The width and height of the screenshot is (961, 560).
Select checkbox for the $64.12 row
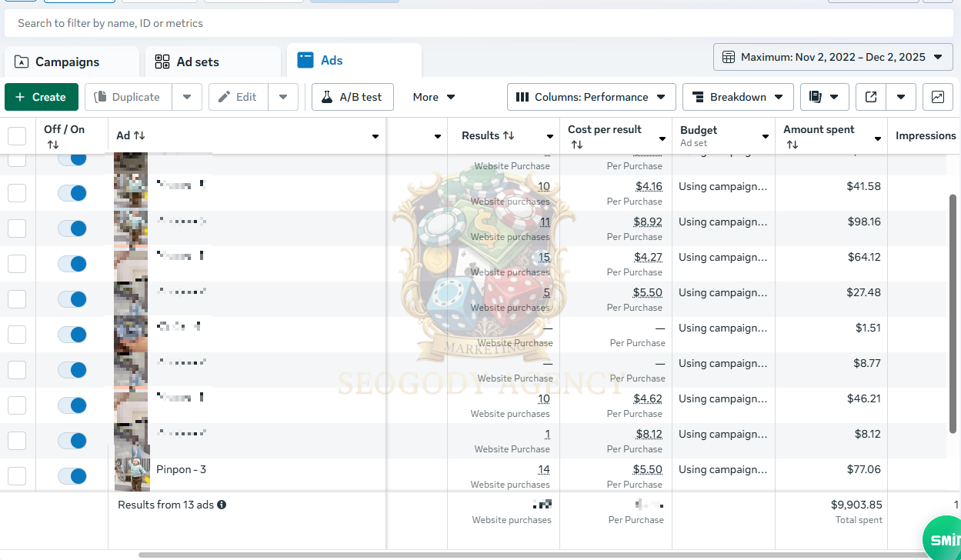click(17, 264)
